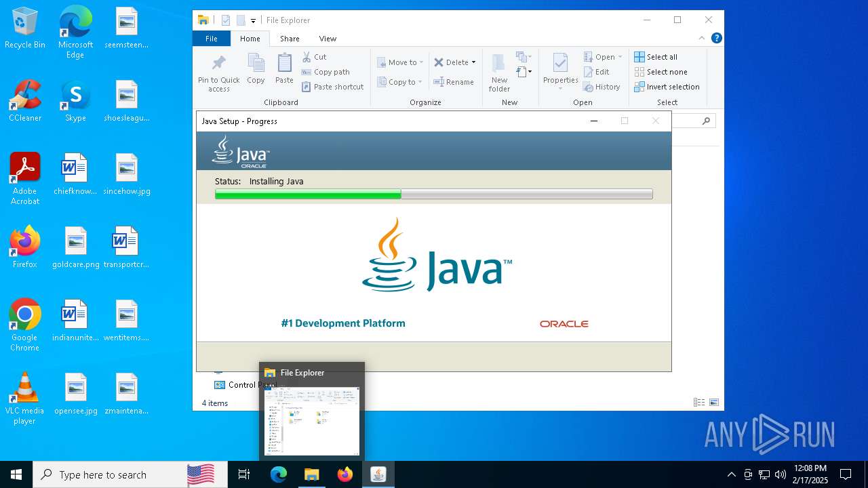The width and height of the screenshot is (868, 488).
Task: Select seemsteen image file on desktop
Action: point(127,28)
